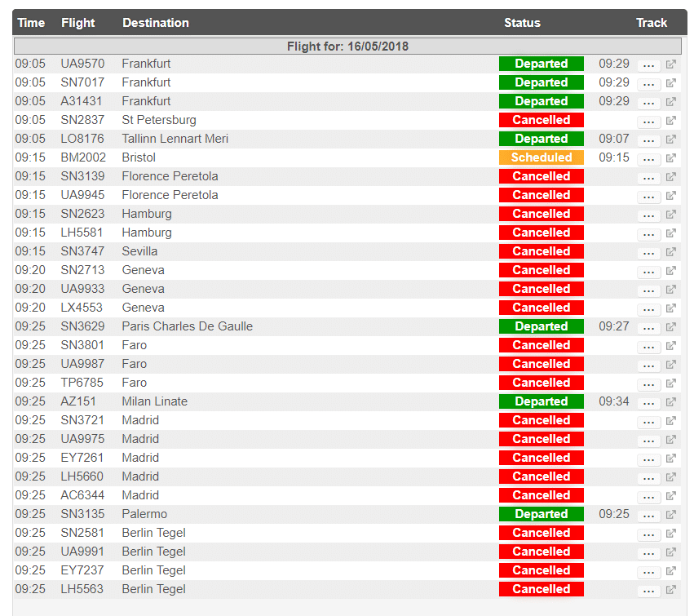This screenshot has height=616, width=694.
Task: Click the Cancelled badge for flight UA9945
Action: pyautogui.click(x=541, y=195)
